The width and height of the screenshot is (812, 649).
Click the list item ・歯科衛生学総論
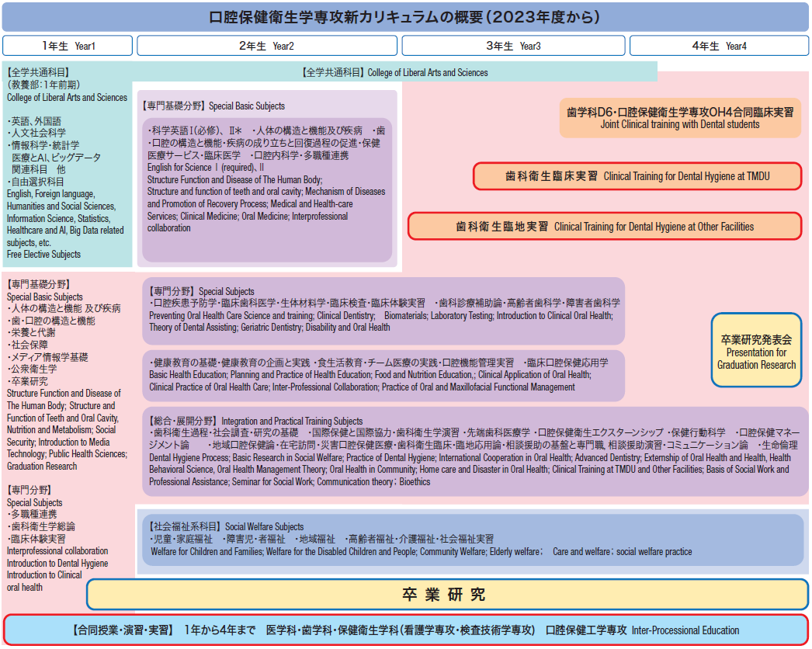click(x=41, y=527)
